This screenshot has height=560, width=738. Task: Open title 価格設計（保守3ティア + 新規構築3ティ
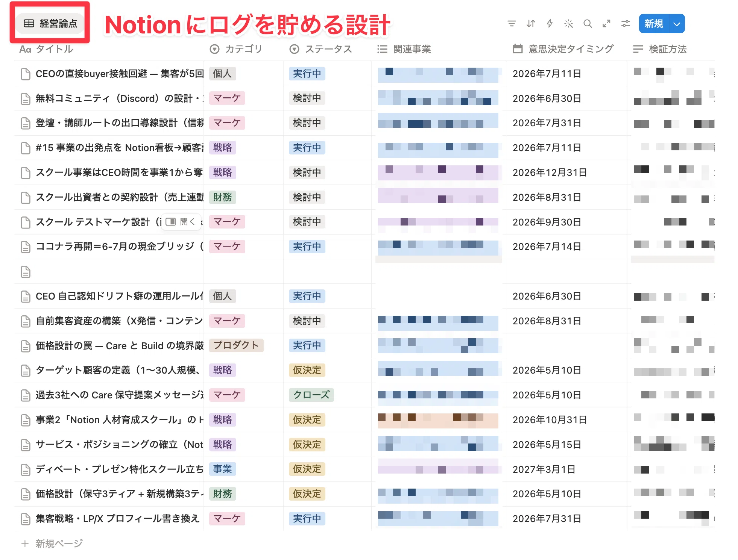tap(120, 494)
